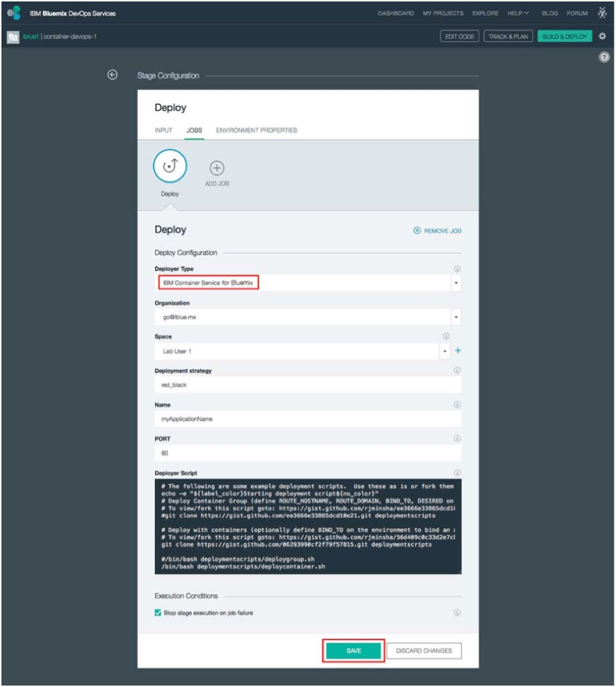This screenshot has height=687, width=616.
Task: Click info icon for Deployment strategy
Action: 457,370
